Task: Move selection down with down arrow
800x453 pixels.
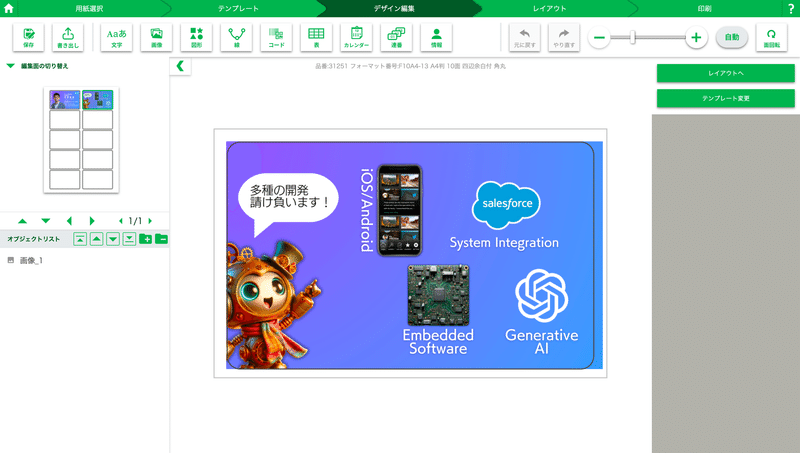Action: click(46, 221)
